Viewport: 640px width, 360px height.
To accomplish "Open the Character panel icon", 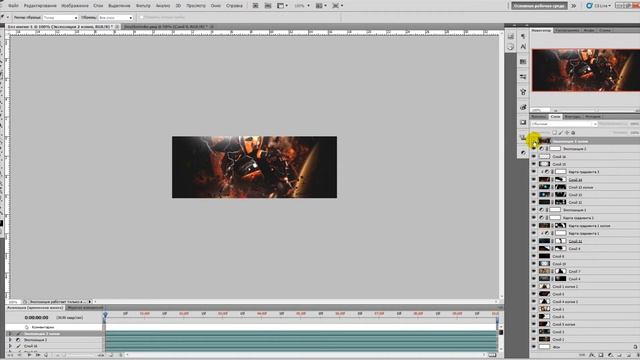I will click(523, 47).
